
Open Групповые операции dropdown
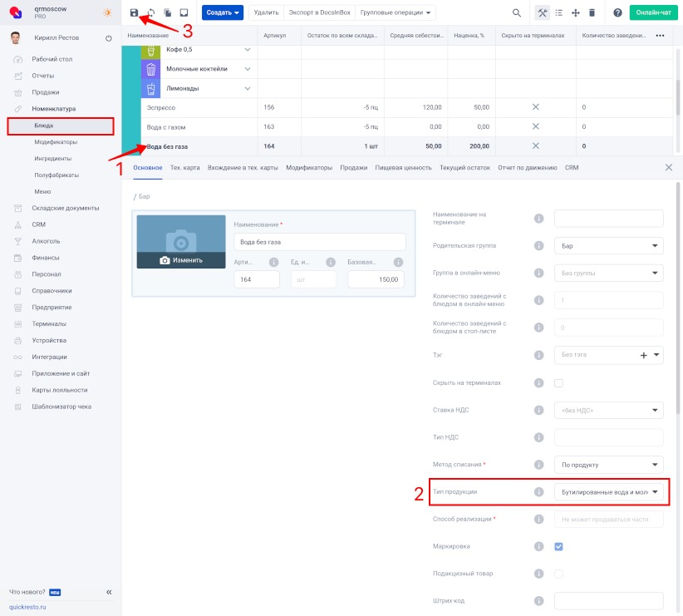click(396, 12)
